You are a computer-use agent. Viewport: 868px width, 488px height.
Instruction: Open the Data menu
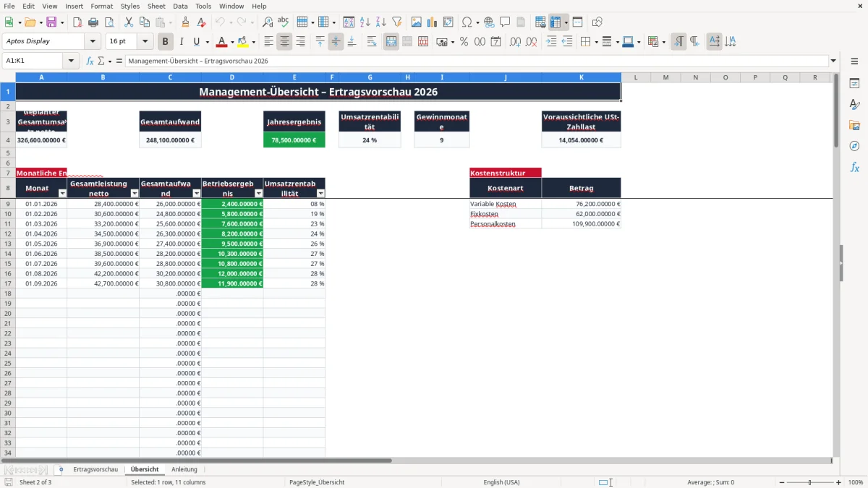click(x=180, y=6)
